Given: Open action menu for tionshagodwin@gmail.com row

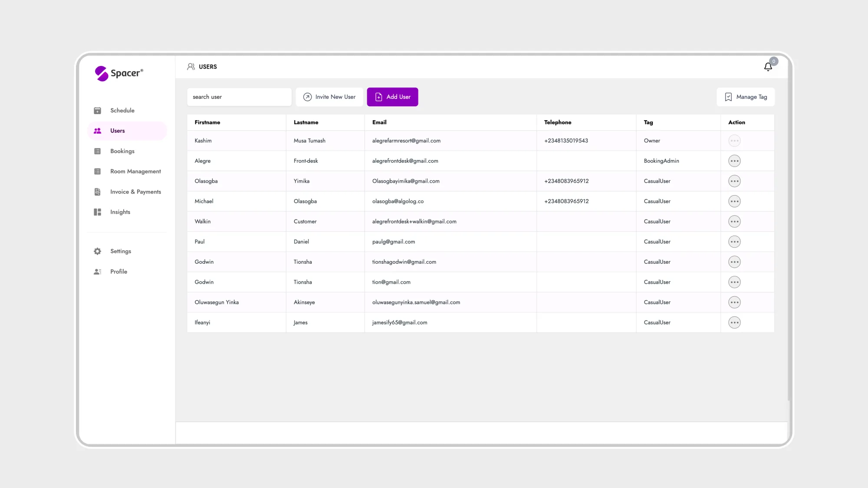Looking at the screenshot, I should pyautogui.click(x=734, y=262).
